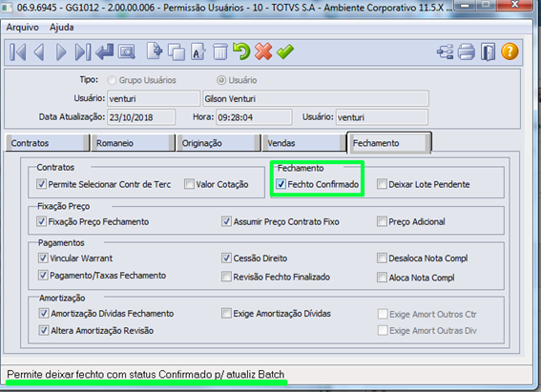Enable Exige Amortização Dívidas checkbox
The image size is (541, 392).
[x=226, y=314]
